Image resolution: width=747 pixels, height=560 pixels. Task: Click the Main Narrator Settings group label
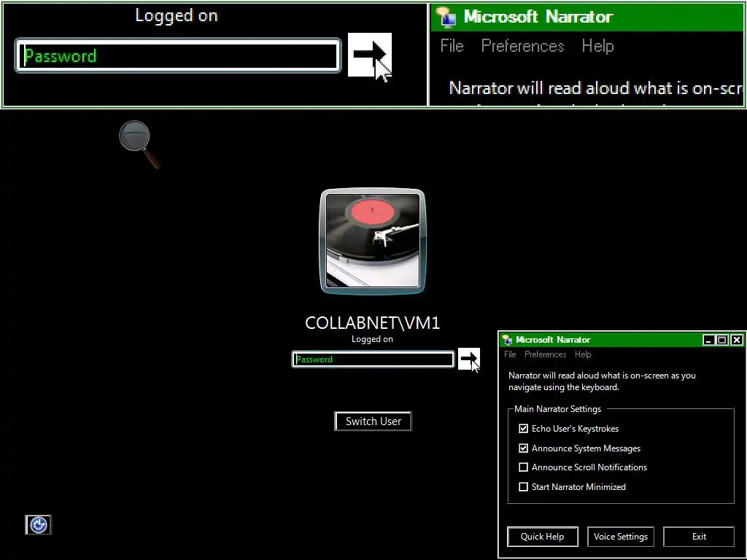tap(557, 409)
